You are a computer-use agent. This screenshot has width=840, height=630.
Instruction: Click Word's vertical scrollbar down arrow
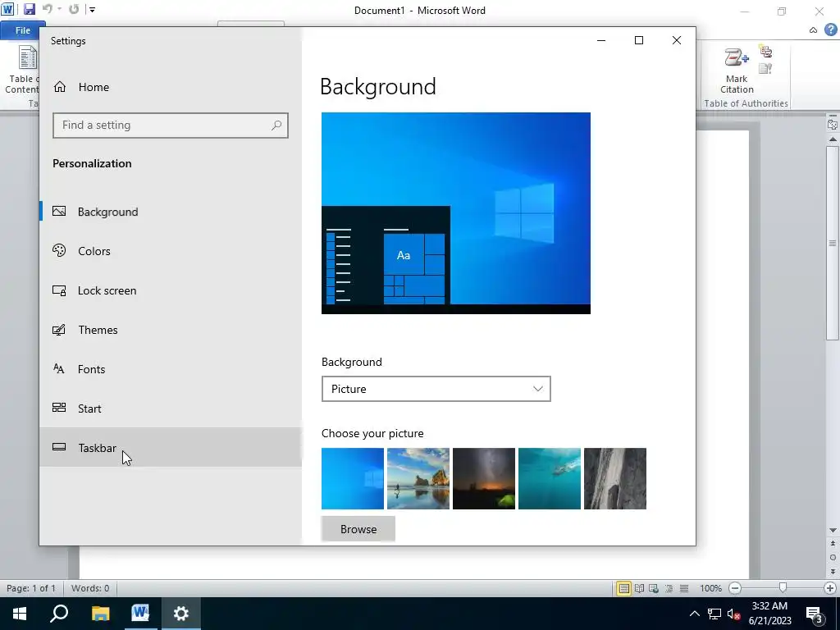coord(833,531)
